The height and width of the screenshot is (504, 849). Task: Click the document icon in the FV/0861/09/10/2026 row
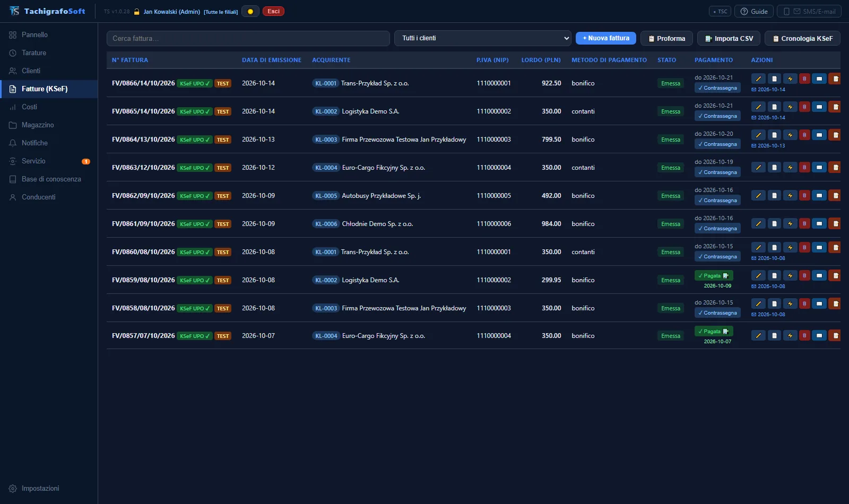(x=774, y=223)
